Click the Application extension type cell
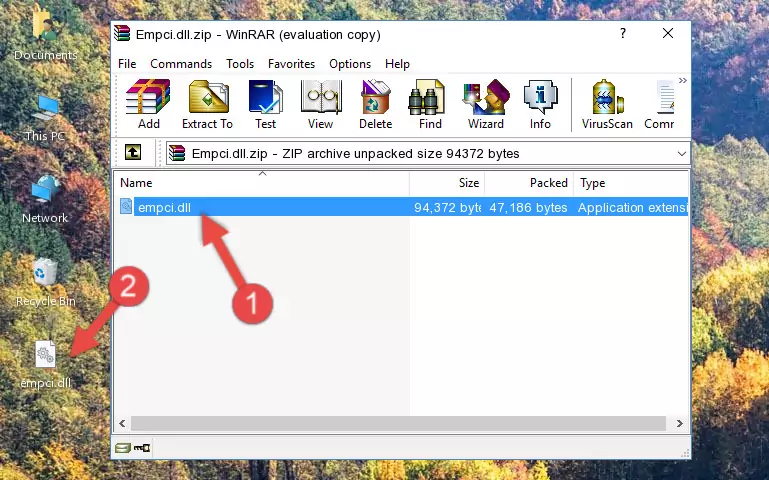Image resolution: width=769 pixels, height=480 pixels. [x=633, y=208]
